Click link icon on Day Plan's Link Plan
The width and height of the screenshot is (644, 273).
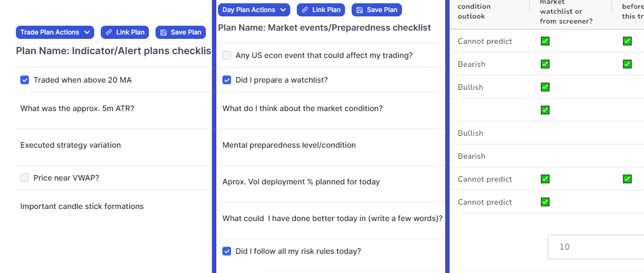[304, 10]
